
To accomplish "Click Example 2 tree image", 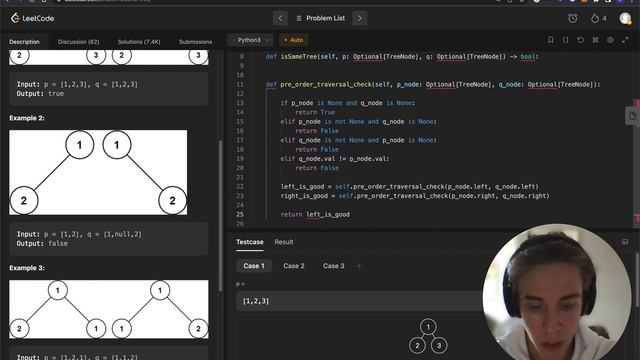I will pyautogui.click(x=98, y=172).
